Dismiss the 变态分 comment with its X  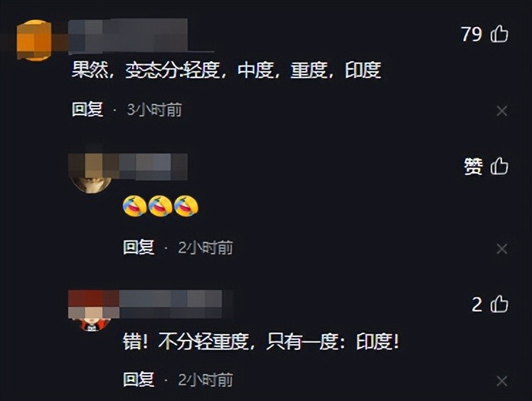tap(502, 111)
